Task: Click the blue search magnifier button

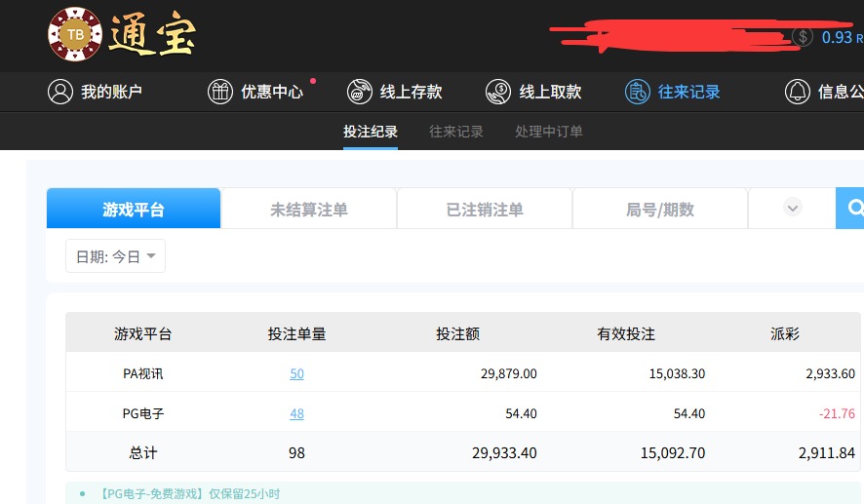Action: click(852, 208)
